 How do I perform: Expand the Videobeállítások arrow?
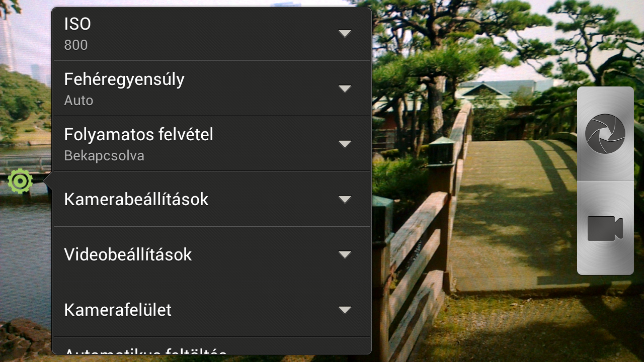pos(345,254)
